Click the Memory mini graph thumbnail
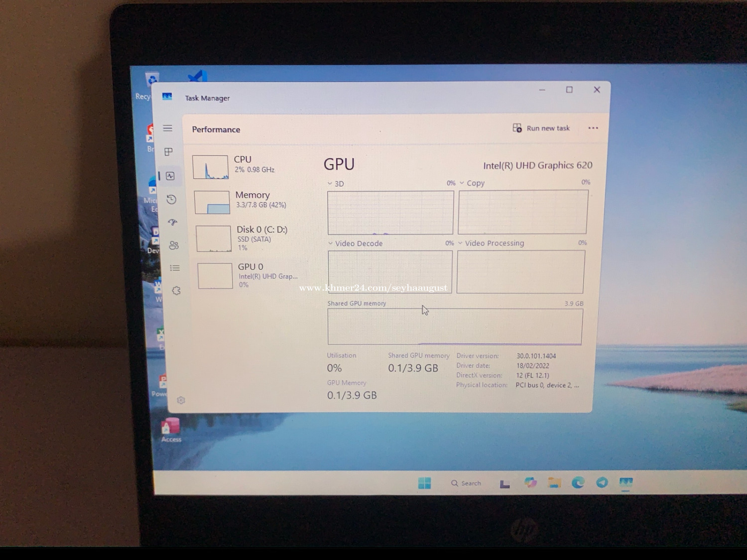Image resolution: width=747 pixels, height=560 pixels. pyautogui.click(x=212, y=203)
